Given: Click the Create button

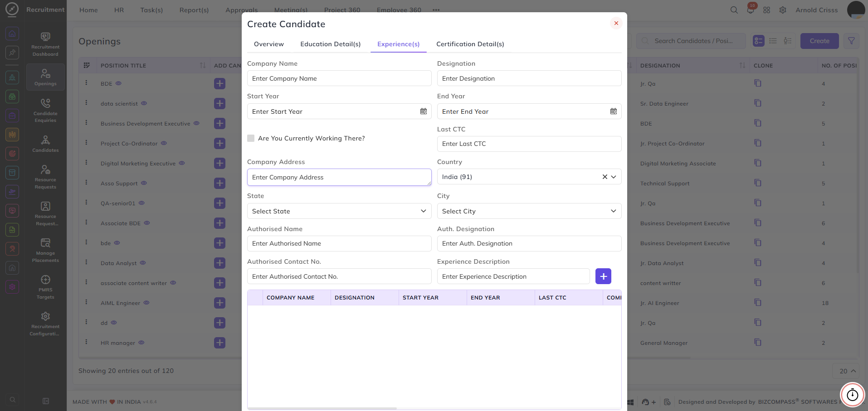Looking at the screenshot, I should tap(819, 41).
